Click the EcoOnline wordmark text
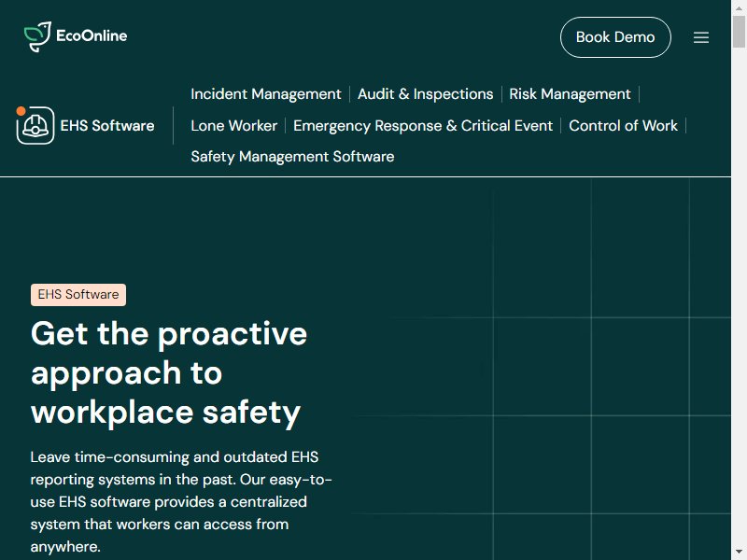747x560 pixels. (x=92, y=35)
